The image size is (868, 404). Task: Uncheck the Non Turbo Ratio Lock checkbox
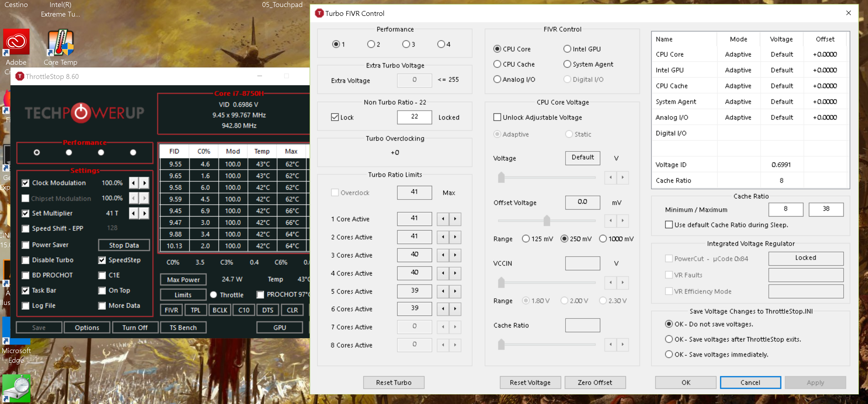(335, 117)
